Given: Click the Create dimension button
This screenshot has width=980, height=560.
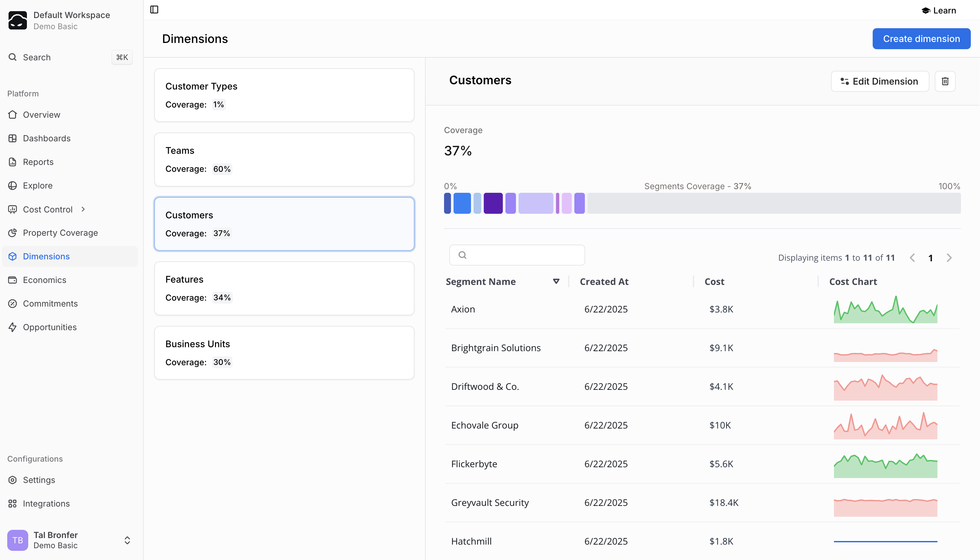Looking at the screenshot, I should click(x=921, y=38).
